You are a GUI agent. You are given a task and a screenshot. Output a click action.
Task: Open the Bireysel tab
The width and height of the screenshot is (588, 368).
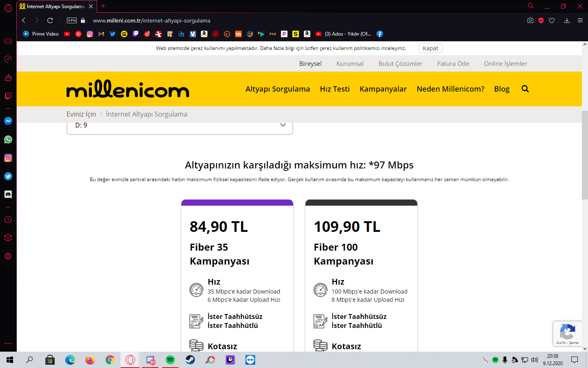click(x=310, y=64)
